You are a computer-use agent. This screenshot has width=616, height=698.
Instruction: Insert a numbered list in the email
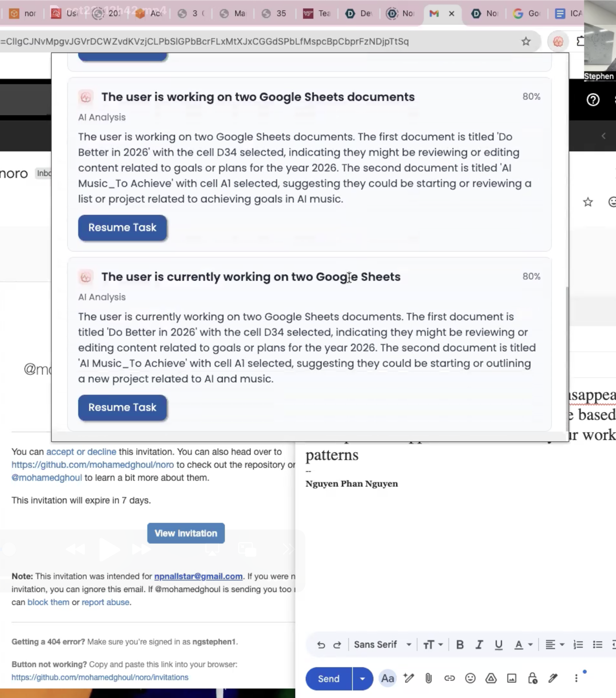pyautogui.click(x=578, y=645)
